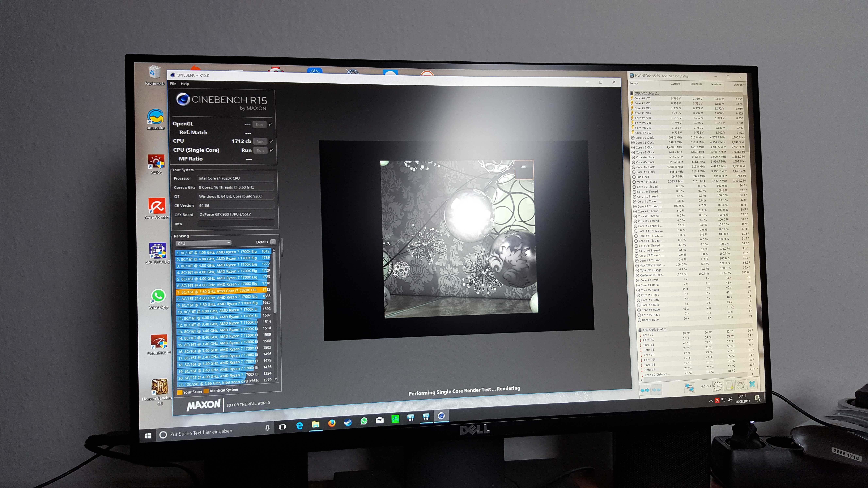The image size is (868, 488).
Task: Open AURA desktop icon
Action: 156,164
